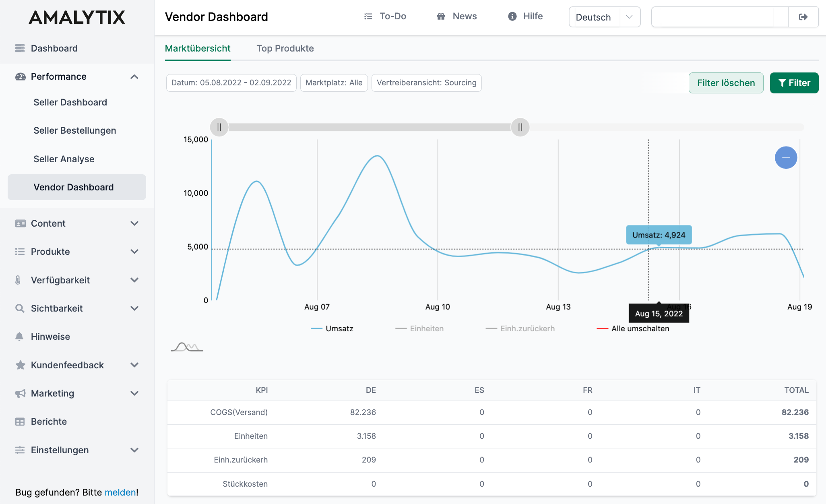
Task: Click the Verfügbarkeit thermometer icon
Action: (x=18, y=280)
